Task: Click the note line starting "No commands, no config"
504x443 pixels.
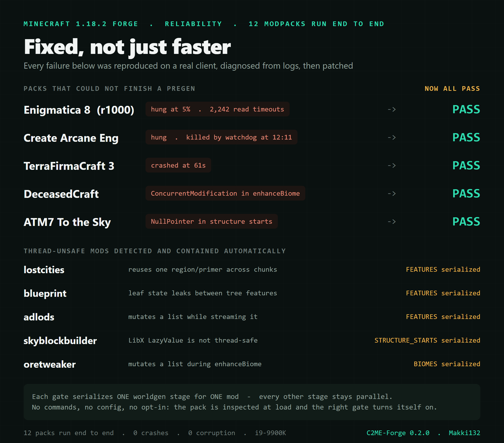Action: [234, 407]
